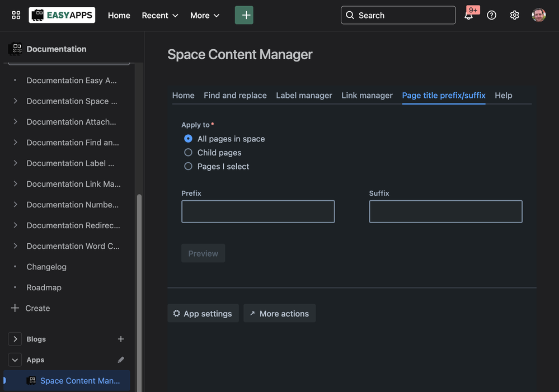This screenshot has width=559, height=392.
Task: Expand the Documentation Attach... tree item
Action: click(x=15, y=121)
